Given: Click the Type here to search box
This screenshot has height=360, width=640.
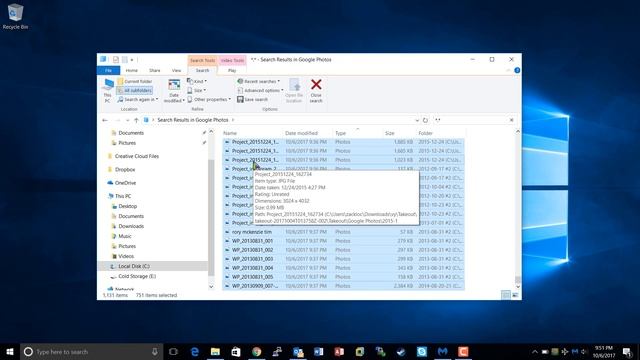Looking at the screenshot, I should tap(92, 351).
